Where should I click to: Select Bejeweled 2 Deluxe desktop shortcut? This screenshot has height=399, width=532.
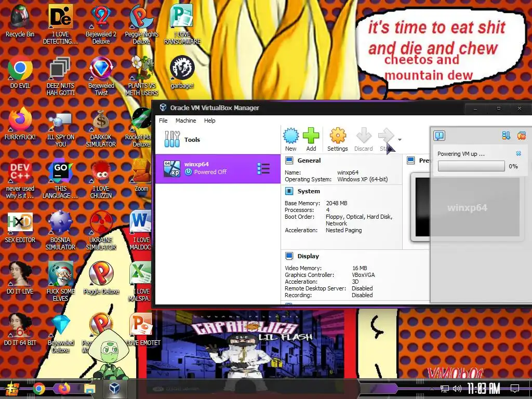click(101, 24)
